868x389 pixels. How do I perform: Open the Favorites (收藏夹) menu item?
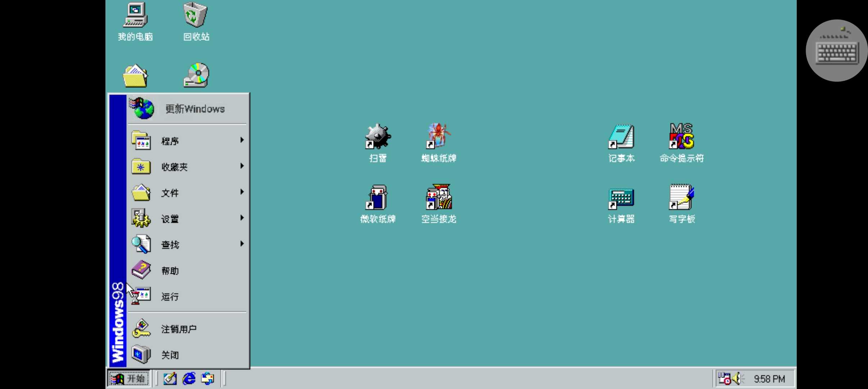(x=187, y=167)
